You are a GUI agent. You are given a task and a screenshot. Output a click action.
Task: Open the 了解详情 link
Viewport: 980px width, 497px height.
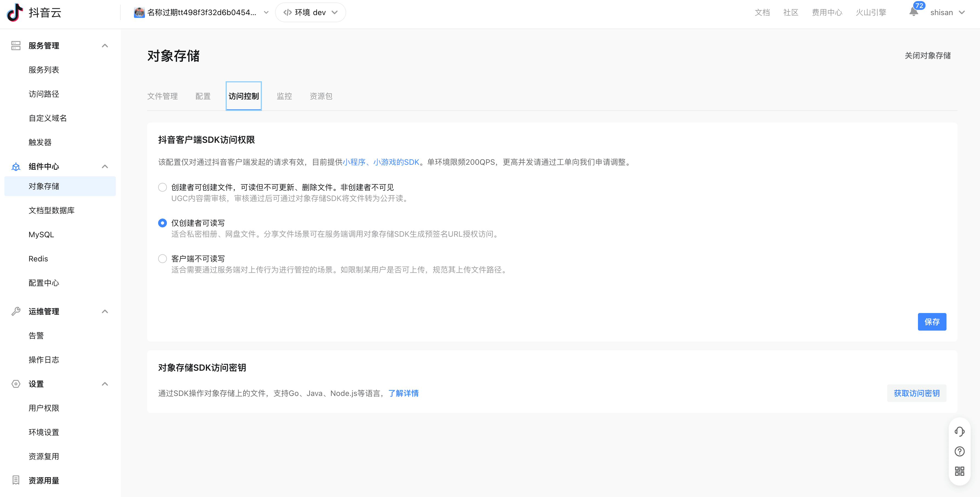click(403, 393)
